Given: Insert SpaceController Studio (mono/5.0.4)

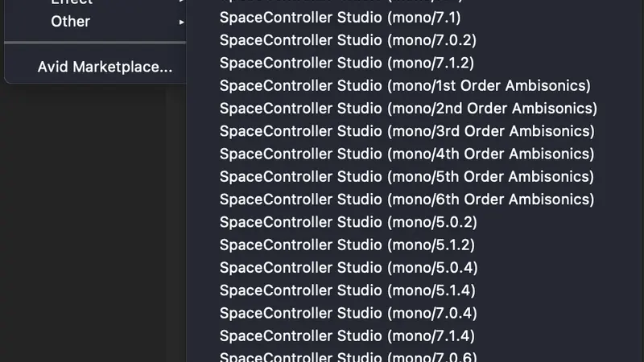Looking at the screenshot, I should 349,268.
